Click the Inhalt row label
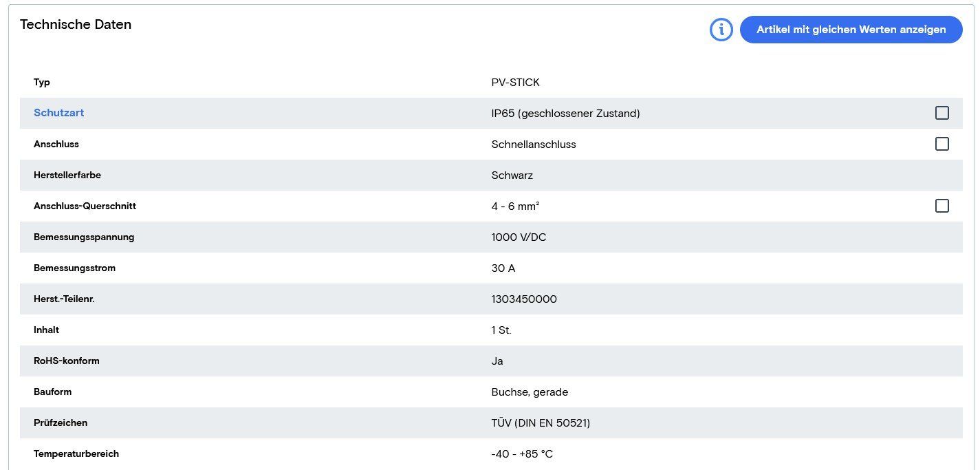Screen dimensions: 980x470 [46, 330]
